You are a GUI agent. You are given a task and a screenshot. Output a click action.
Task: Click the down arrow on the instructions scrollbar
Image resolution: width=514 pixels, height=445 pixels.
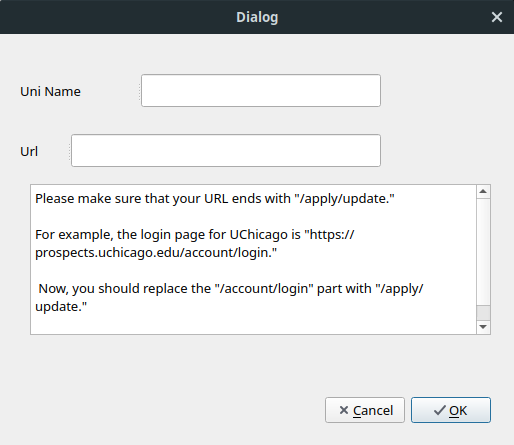point(483,327)
